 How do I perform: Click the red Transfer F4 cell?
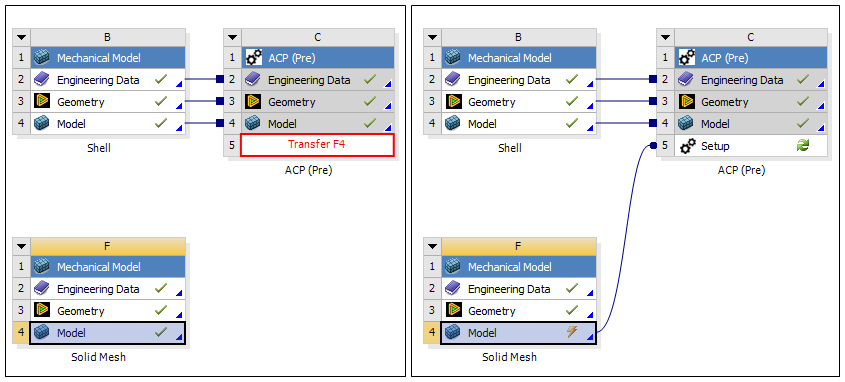[x=317, y=145]
